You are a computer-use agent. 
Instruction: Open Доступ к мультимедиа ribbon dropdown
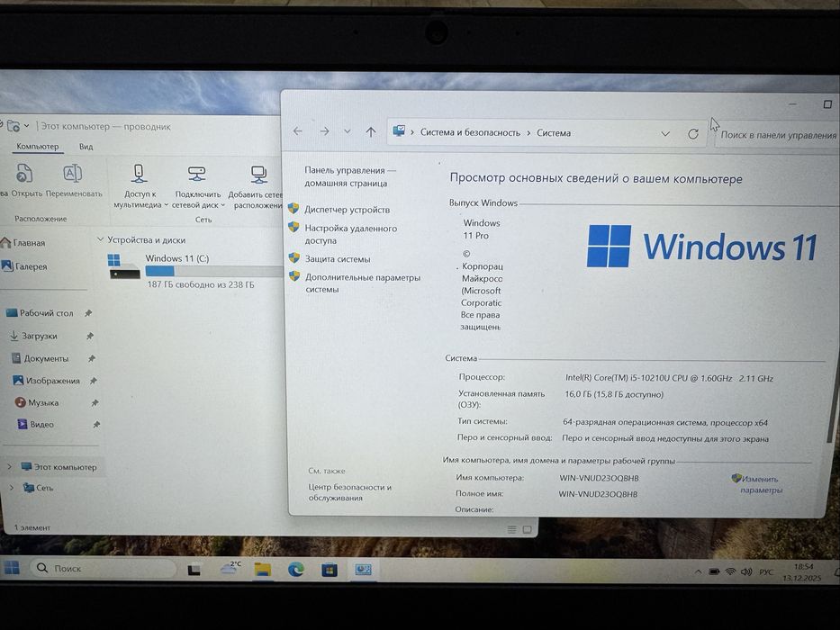click(140, 186)
